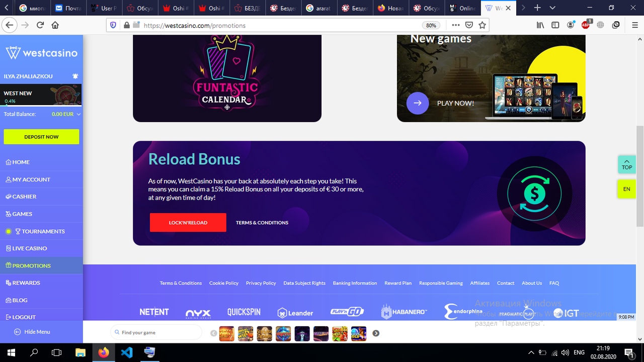The image size is (644, 362).
Task: Open Reload Bonus Terms & Conditions
Action: point(262,222)
